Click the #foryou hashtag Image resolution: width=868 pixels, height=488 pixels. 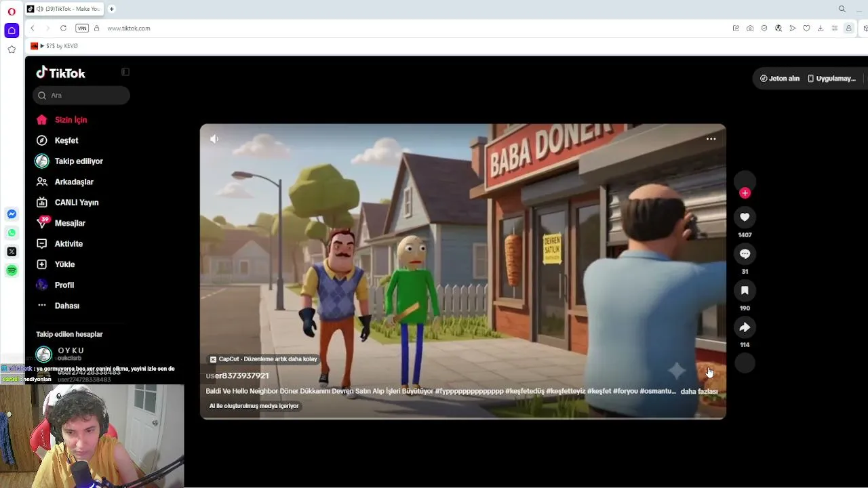pos(626,391)
